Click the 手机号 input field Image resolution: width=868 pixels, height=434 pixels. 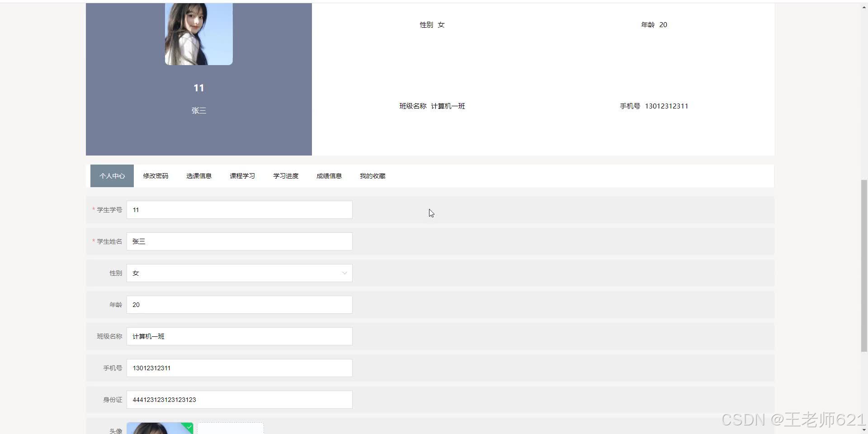tap(240, 368)
